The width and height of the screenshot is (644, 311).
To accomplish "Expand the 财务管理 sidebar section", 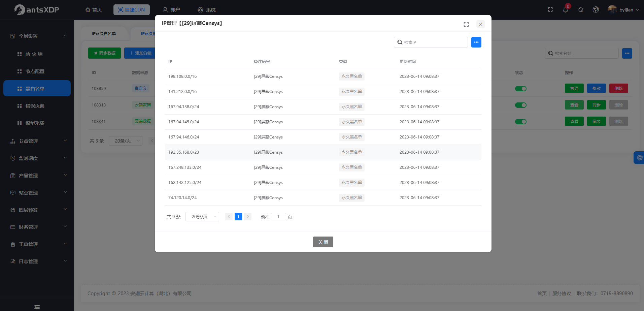I will tap(37, 227).
